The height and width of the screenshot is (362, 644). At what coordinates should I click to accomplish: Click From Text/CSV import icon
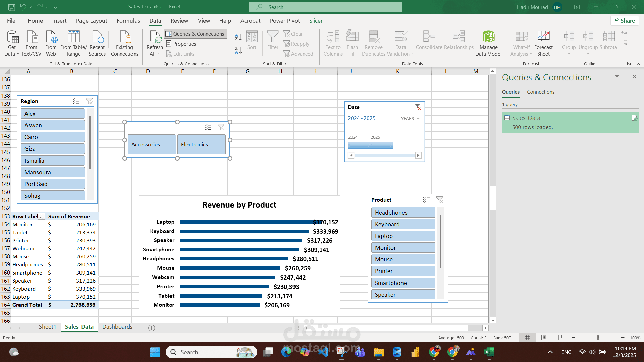coord(32,37)
